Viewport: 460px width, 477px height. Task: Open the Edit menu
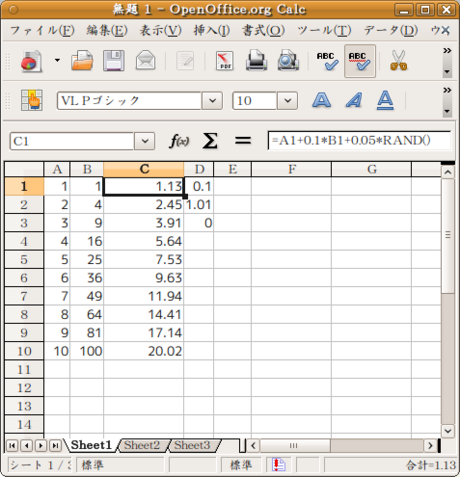point(107,31)
